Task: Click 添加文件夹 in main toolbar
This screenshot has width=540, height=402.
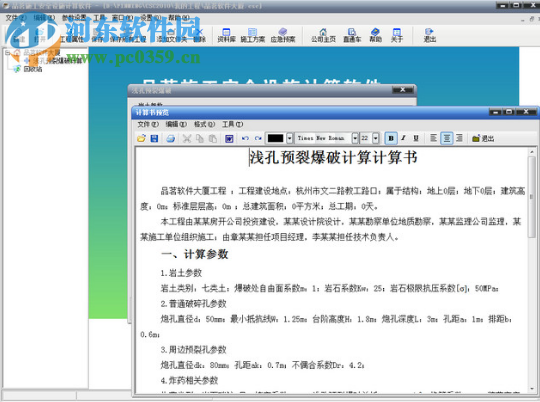Action: tap(172, 35)
